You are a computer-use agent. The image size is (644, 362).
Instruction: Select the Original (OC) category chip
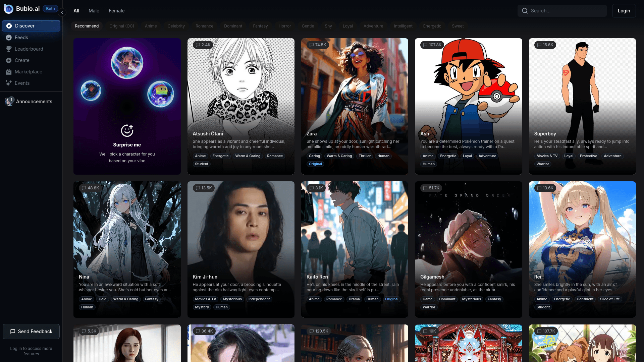121,26
